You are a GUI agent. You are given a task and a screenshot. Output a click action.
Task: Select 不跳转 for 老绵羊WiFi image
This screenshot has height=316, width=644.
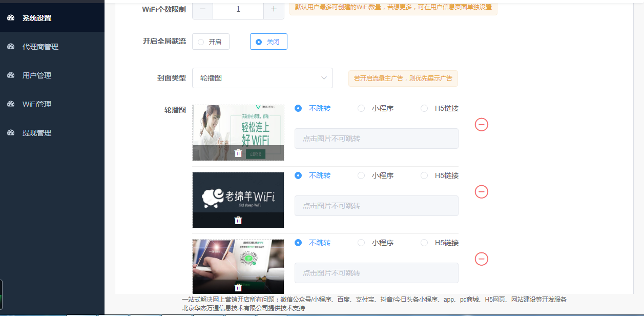tap(313, 175)
